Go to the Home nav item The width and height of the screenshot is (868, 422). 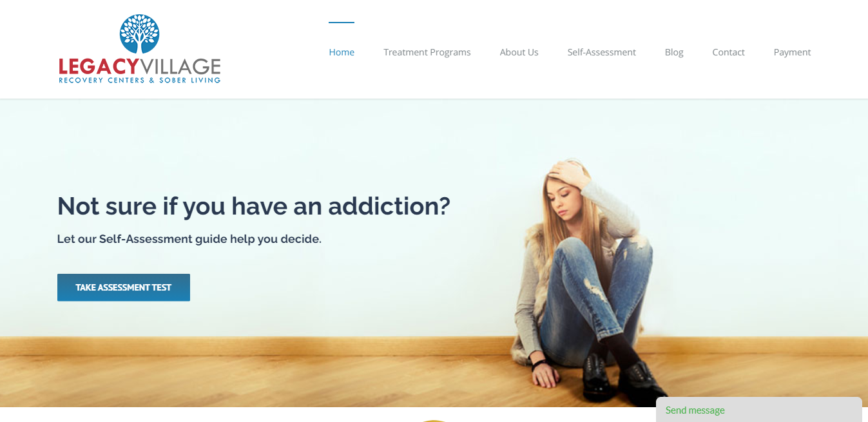click(342, 52)
